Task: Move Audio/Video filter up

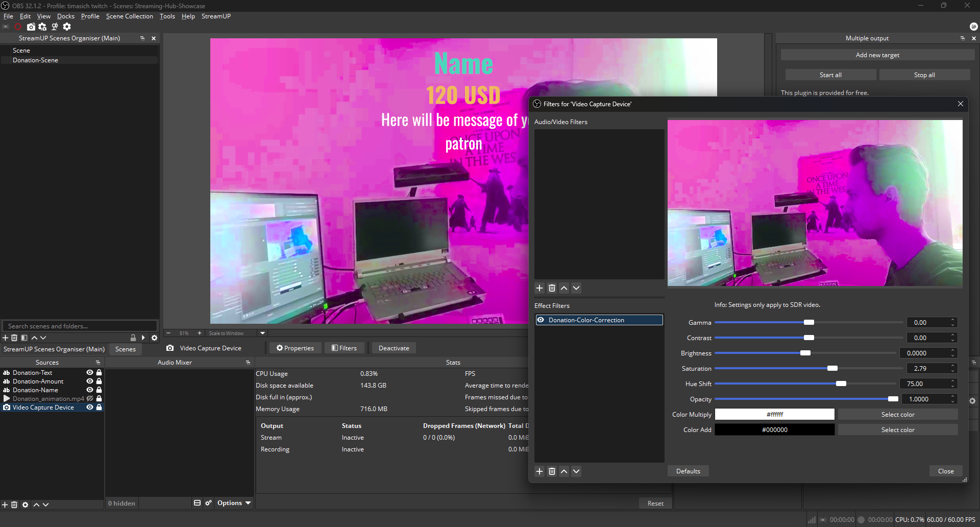Action: tap(564, 288)
